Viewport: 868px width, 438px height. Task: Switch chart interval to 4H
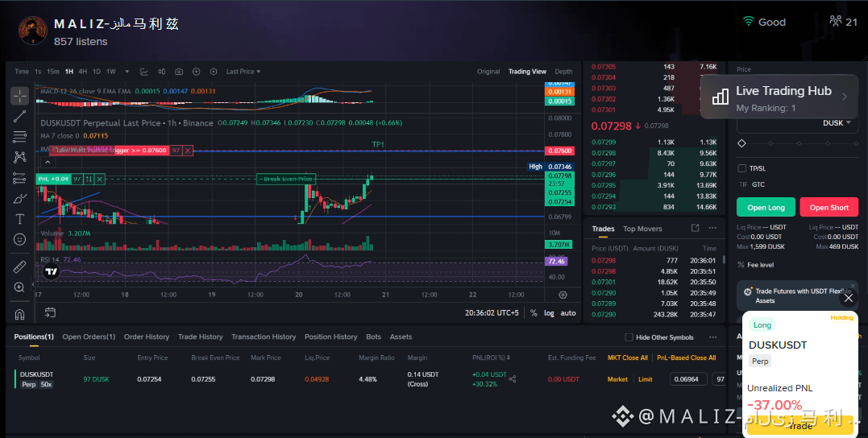(82, 72)
